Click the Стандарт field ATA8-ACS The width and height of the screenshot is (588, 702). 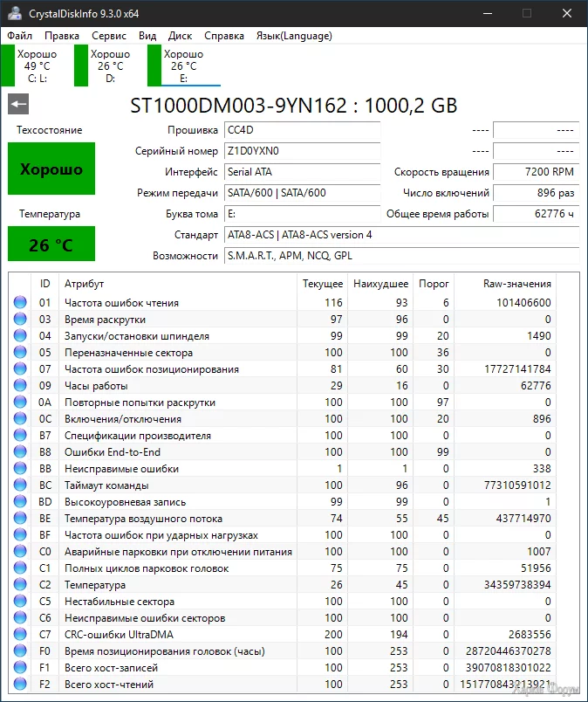tap(402, 235)
